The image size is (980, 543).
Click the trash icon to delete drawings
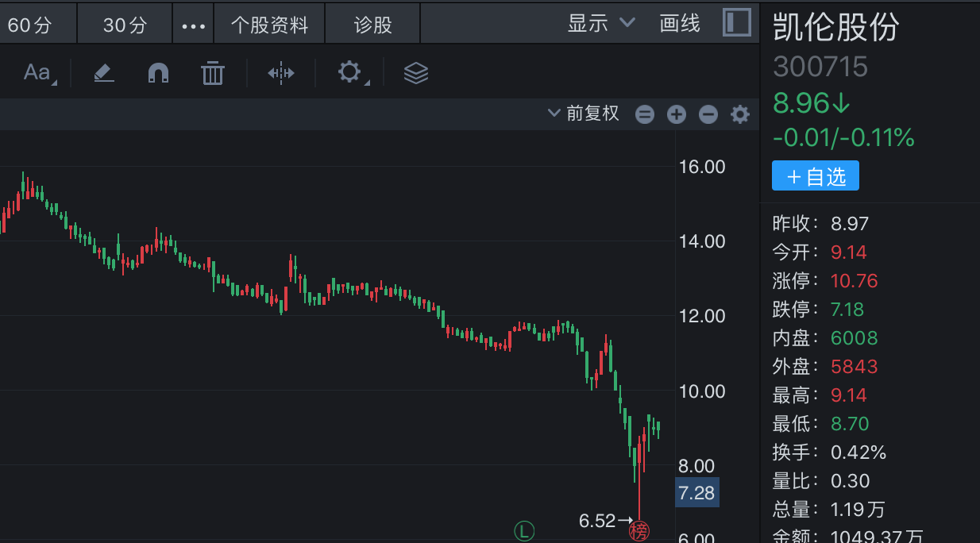[x=212, y=73]
